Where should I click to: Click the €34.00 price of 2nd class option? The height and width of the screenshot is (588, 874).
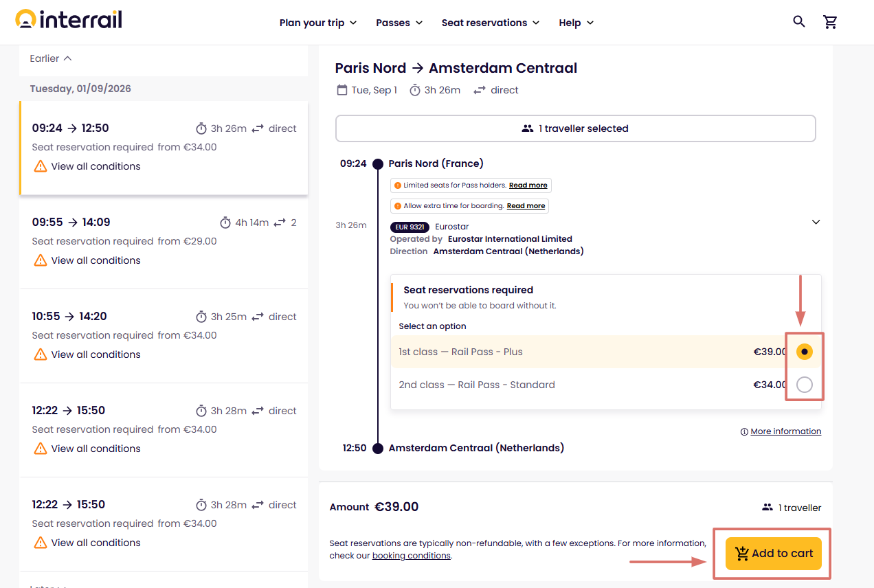click(770, 385)
